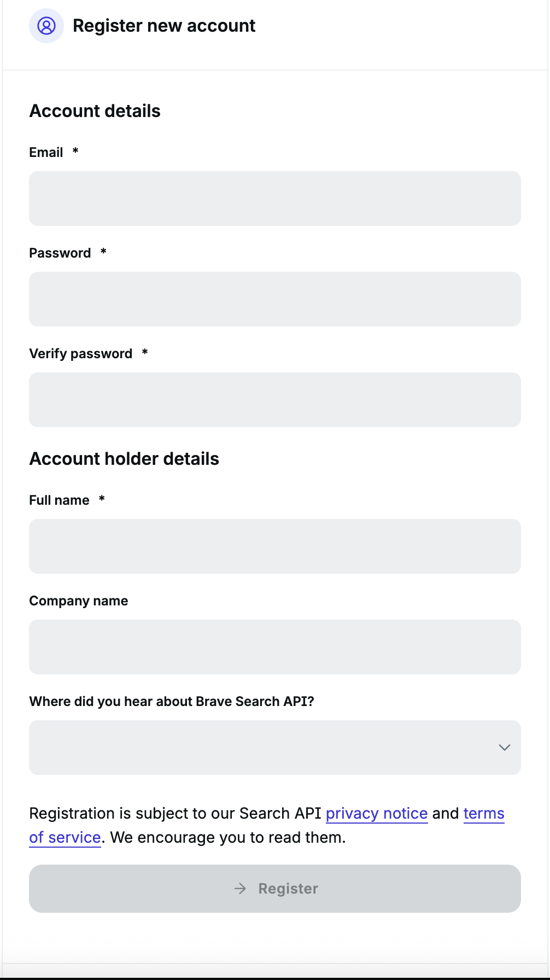The width and height of the screenshot is (550, 980).
Task: Click the Full name text field
Action: [x=274, y=546]
